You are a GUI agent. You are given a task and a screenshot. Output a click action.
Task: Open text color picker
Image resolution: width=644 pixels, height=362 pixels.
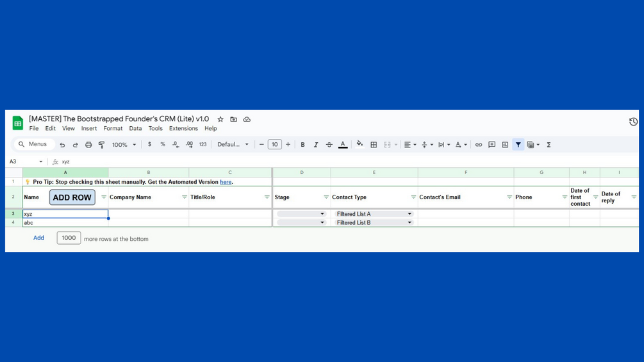(x=343, y=145)
